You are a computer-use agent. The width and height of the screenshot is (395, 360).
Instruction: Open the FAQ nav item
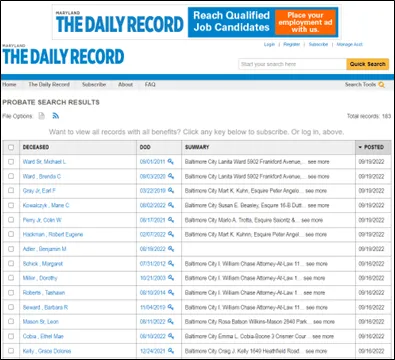[x=150, y=85]
